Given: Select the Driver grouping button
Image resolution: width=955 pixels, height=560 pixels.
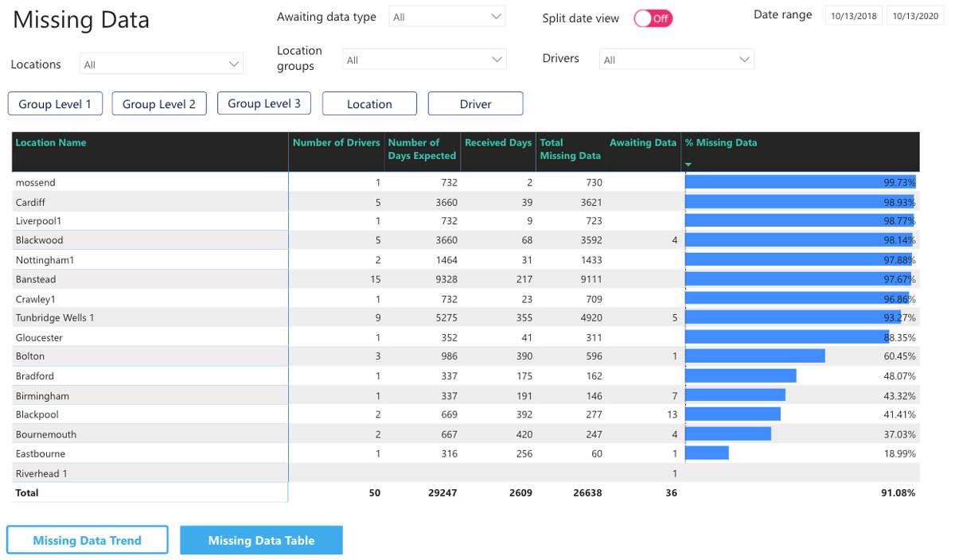Looking at the screenshot, I should [475, 104].
